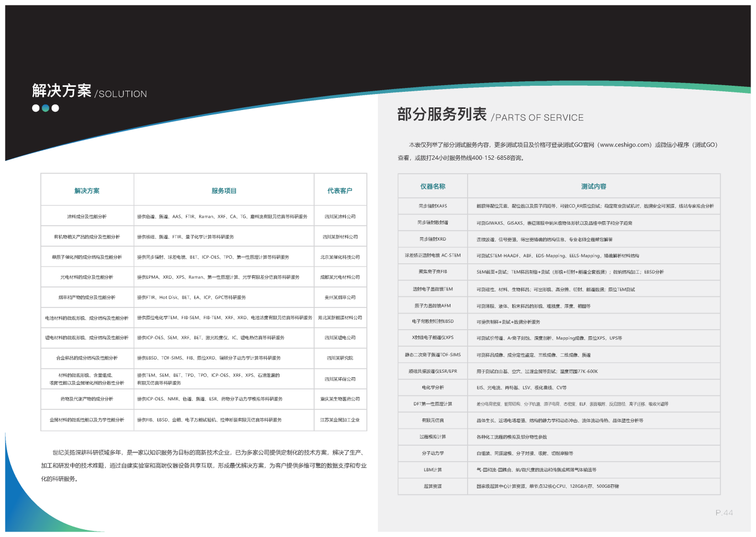The image size is (756, 537).
Task: Click the instrument cell '同步辐射XRD'
Action: click(x=433, y=239)
